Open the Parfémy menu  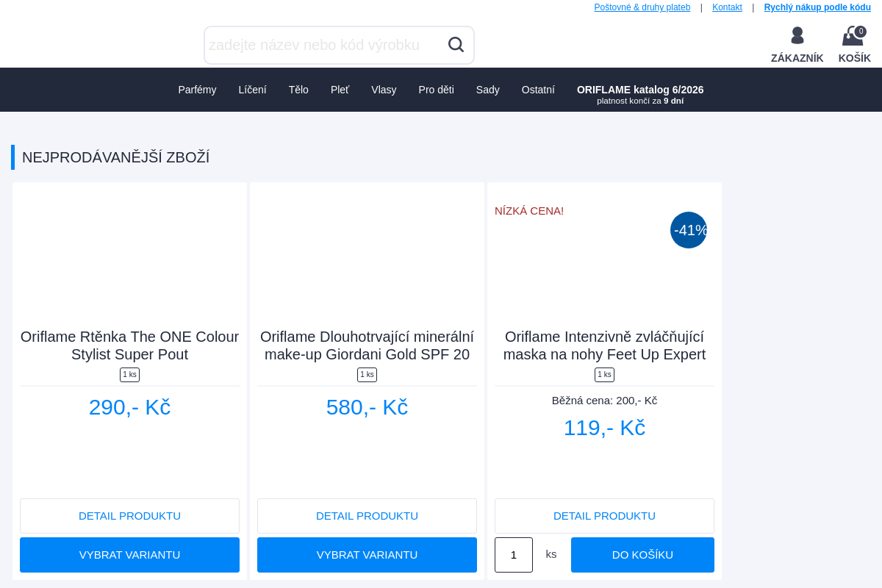coord(197,90)
